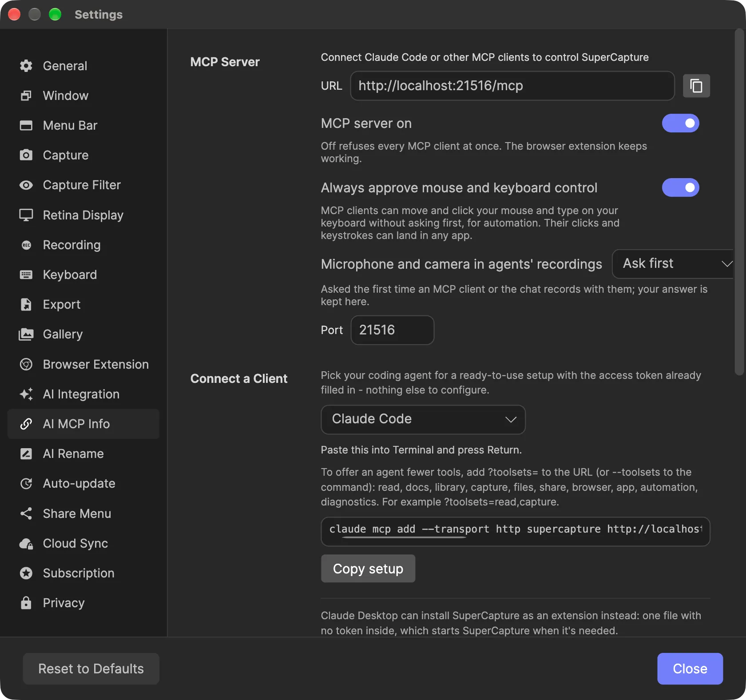The height and width of the screenshot is (700, 746).
Task: Go to the Privacy settings section
Action: pos(83,603)
